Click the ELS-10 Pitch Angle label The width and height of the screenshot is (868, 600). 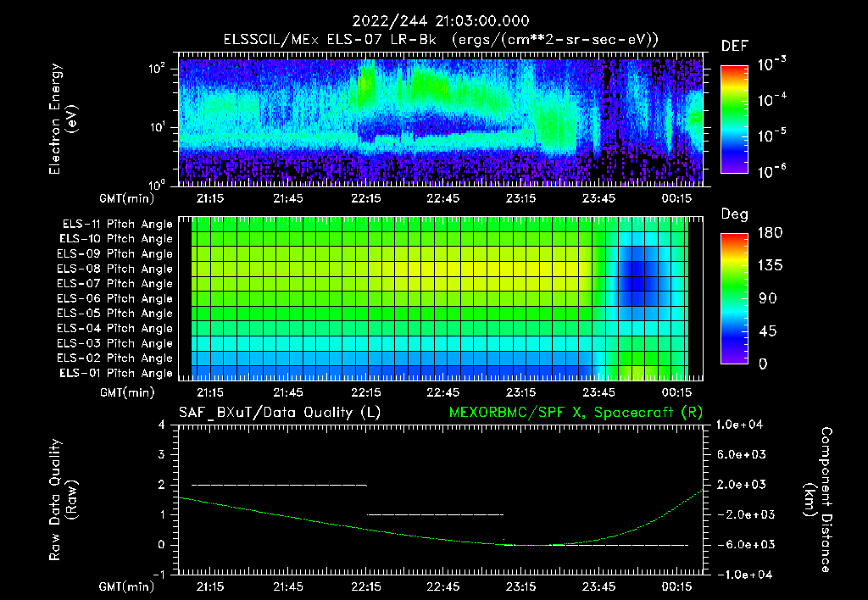coord(116,239)
